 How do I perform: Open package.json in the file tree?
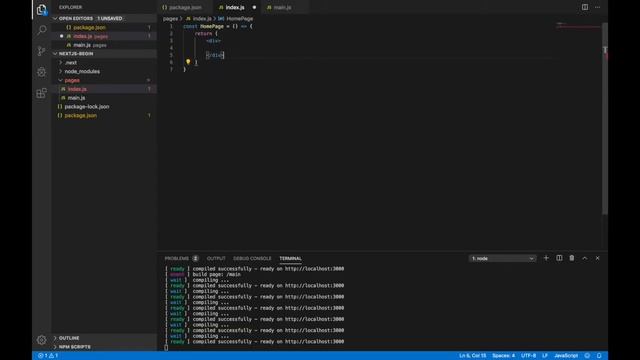[x=81, y=116]
